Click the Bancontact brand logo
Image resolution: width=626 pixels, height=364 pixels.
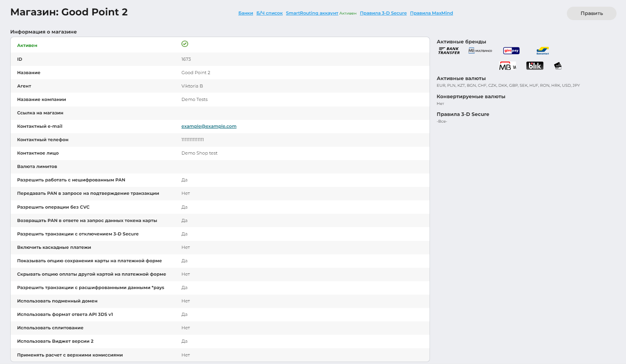click(x=543, y=51)
